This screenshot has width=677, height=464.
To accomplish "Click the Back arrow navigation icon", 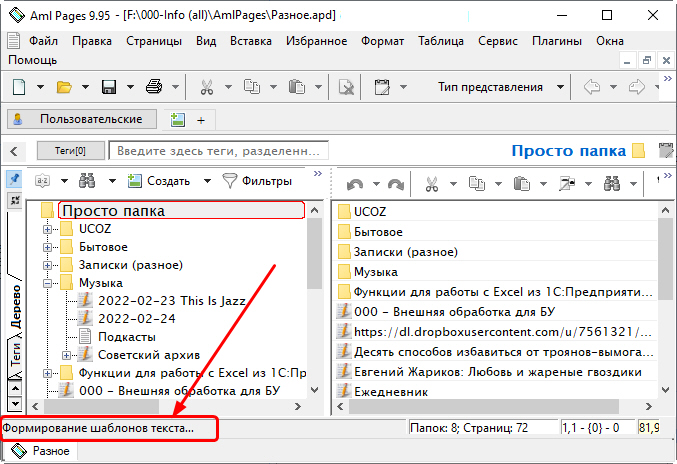I will tap(592, 87).
